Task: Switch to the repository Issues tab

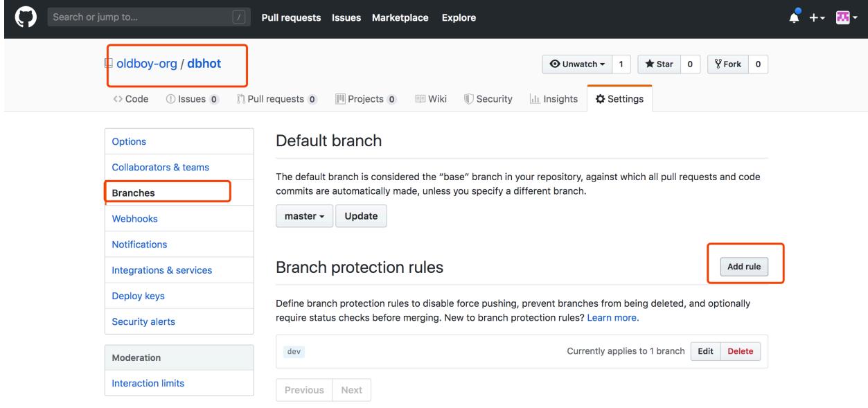Action: coord(194,99)
